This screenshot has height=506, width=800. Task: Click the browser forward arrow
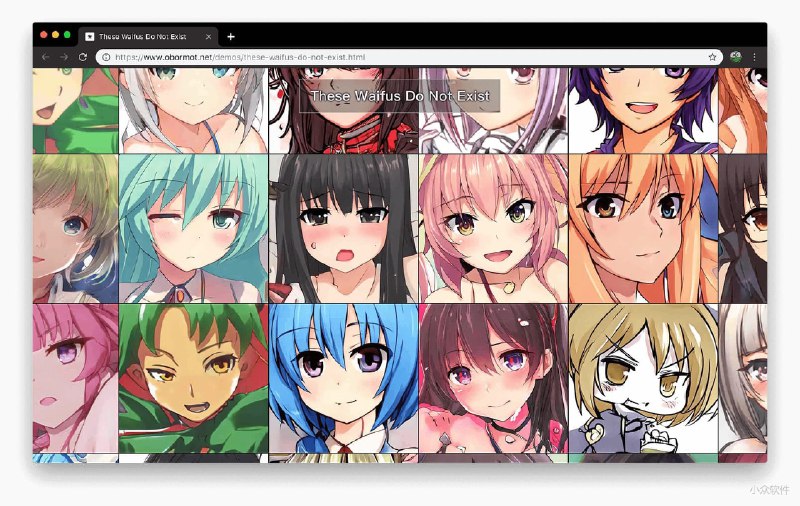(63, 57)
